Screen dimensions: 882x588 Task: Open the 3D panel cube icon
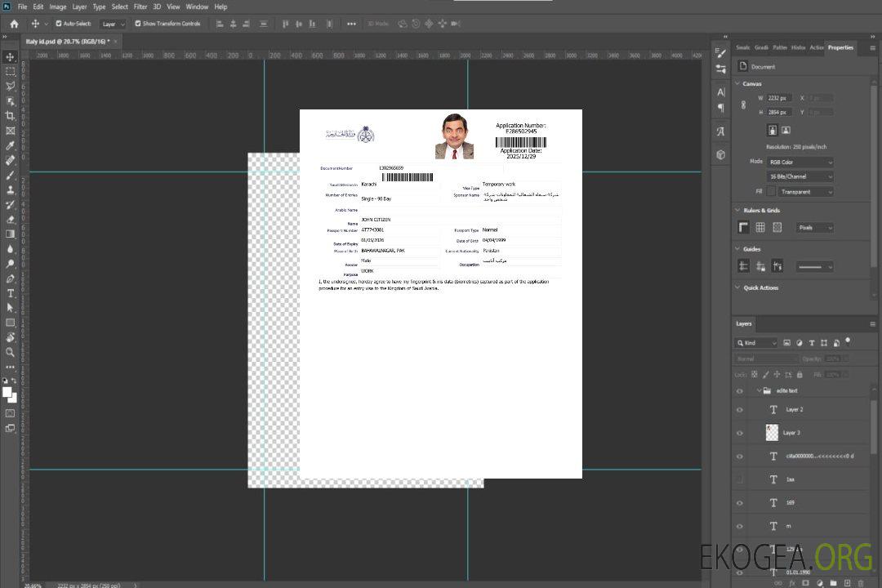pyautogui.click(x=721, y=154)
